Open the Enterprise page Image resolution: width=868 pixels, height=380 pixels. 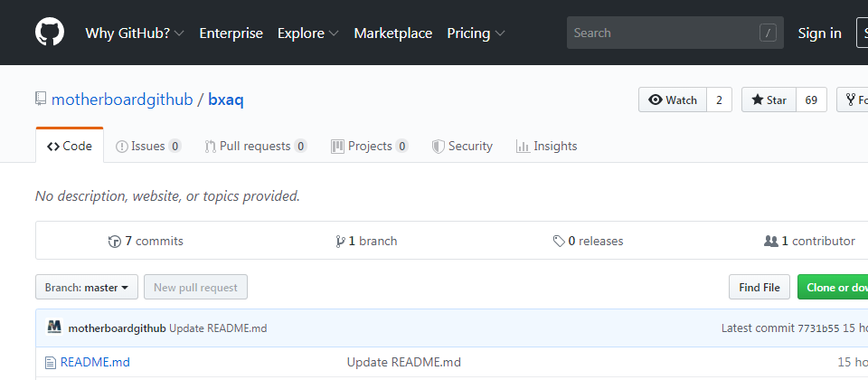[231, 33]
